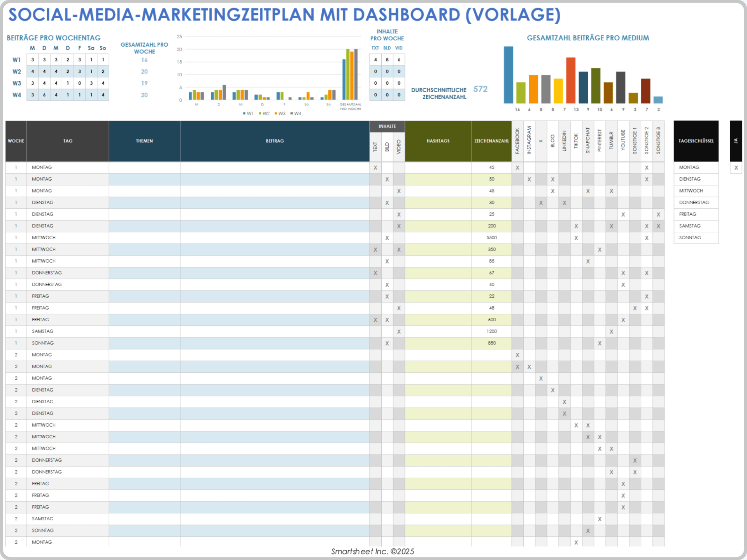Select the character count cell 350
747x560 pixels.
click(491, 249)
